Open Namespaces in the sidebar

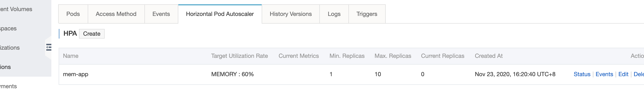point(8,28)
